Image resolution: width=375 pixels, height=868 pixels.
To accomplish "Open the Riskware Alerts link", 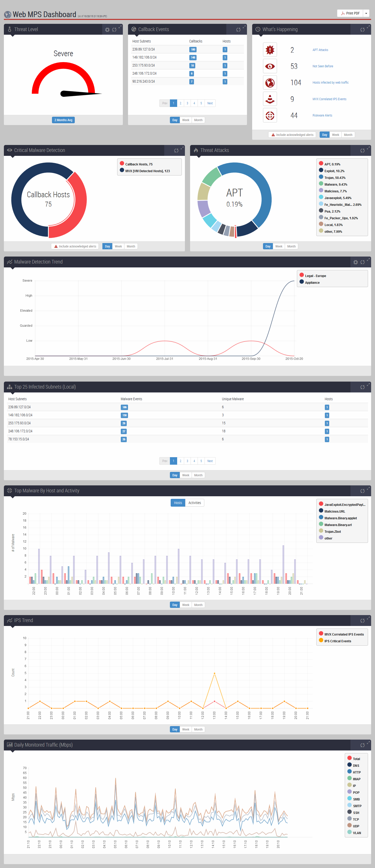I will tap(322, 115).
